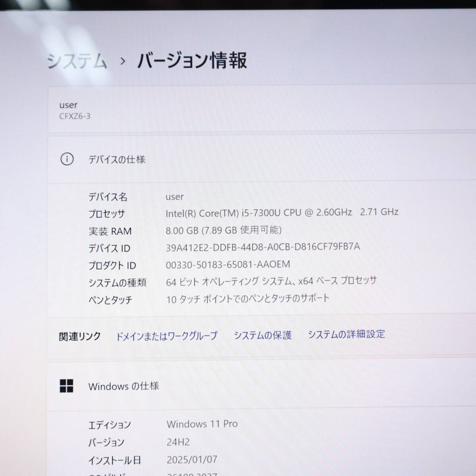Click the Windows logo icon beside Windows の仕様
Screen dimensions: 476x476
66,386
